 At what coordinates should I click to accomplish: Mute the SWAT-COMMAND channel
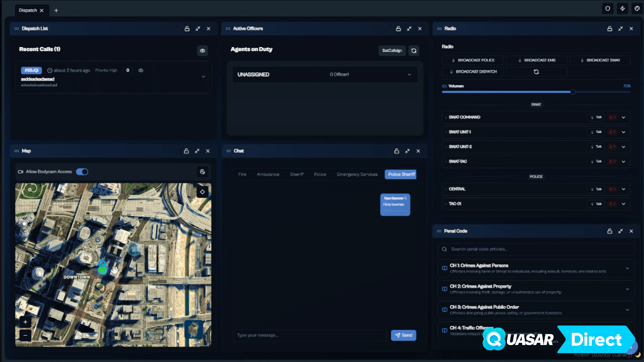612,117
